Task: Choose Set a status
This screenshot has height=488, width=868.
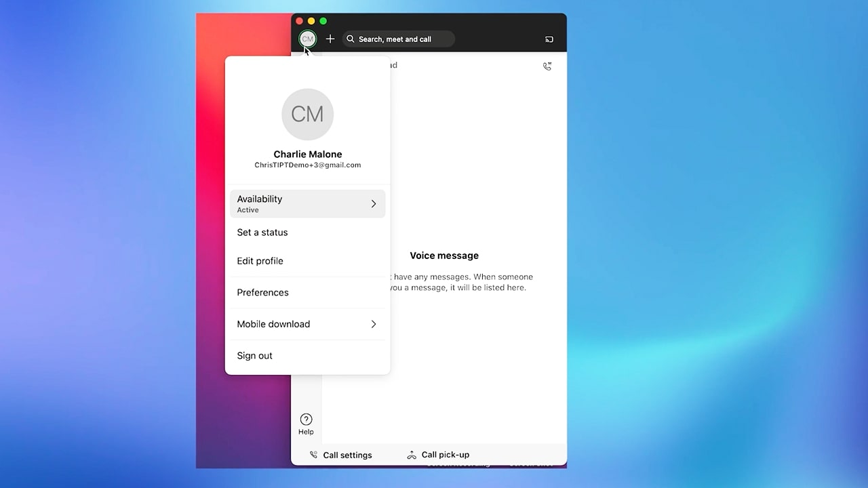Action: tap(262, 232)
